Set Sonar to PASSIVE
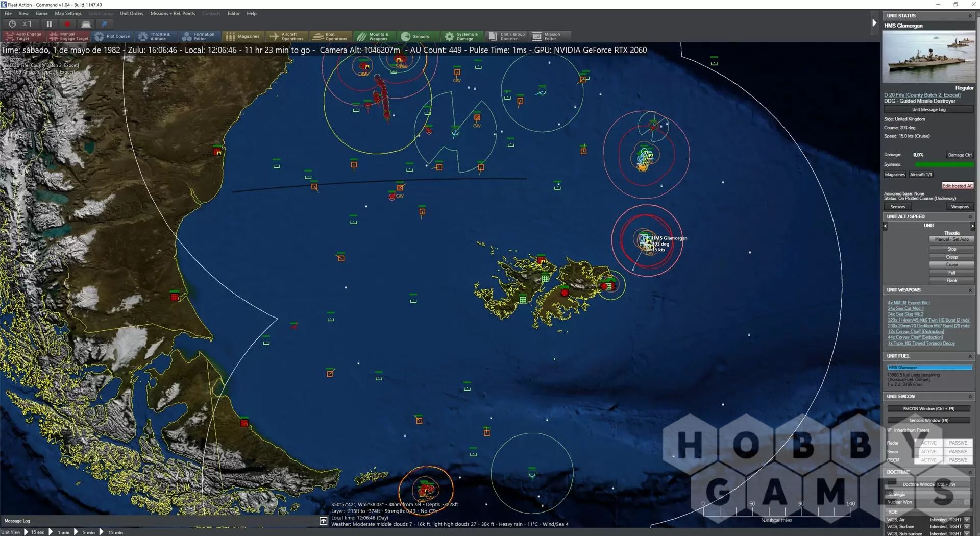The image size is (980, 536). (958, 452)
